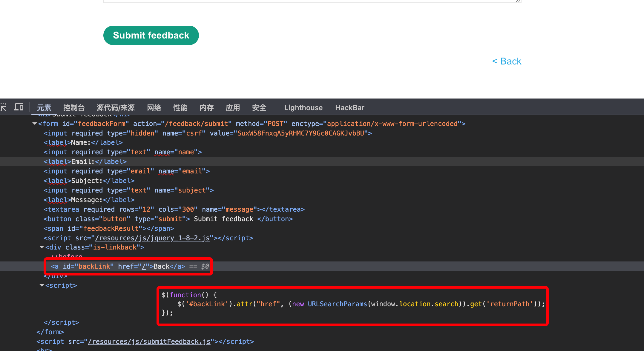The height and width of the screenshot is (351, 644).
Task: Switch to the 控制台 console tab
Action: [74, 108]
